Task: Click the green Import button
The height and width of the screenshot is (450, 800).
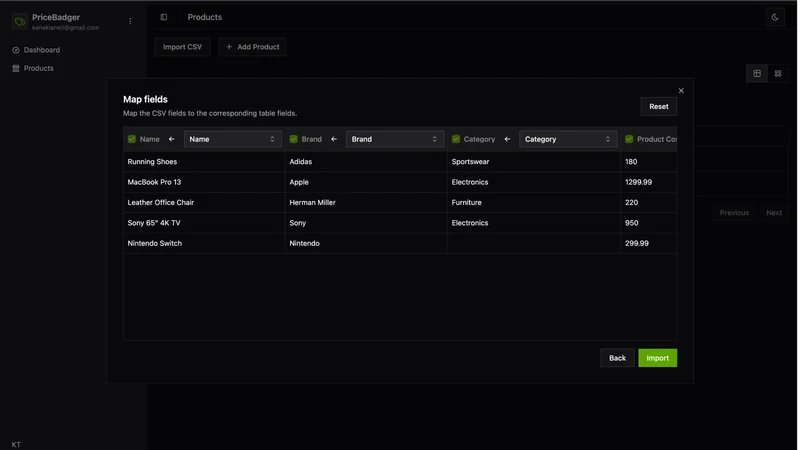Action: [x=658, y=358]
